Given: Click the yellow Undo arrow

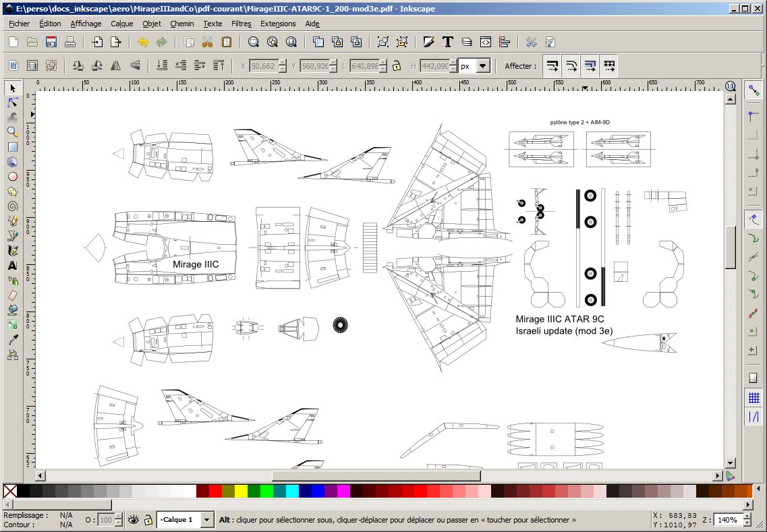Looking at the screenshot, I should (x=142, y=42).
